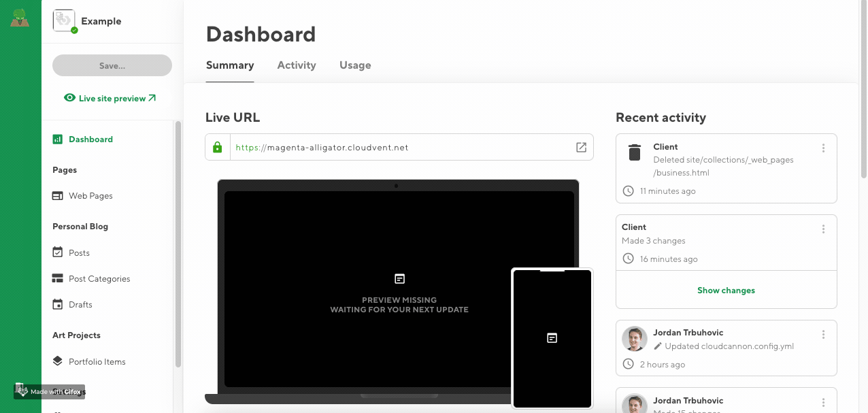The image size is (868, 413).
Task: Click the clock icon next to 2 hours ago
Action: click(x=629, y=365)
